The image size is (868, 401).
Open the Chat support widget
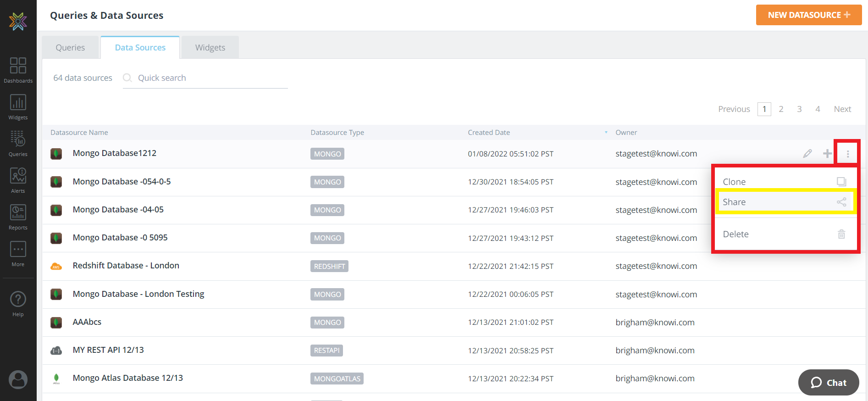(x=828, y=383)
